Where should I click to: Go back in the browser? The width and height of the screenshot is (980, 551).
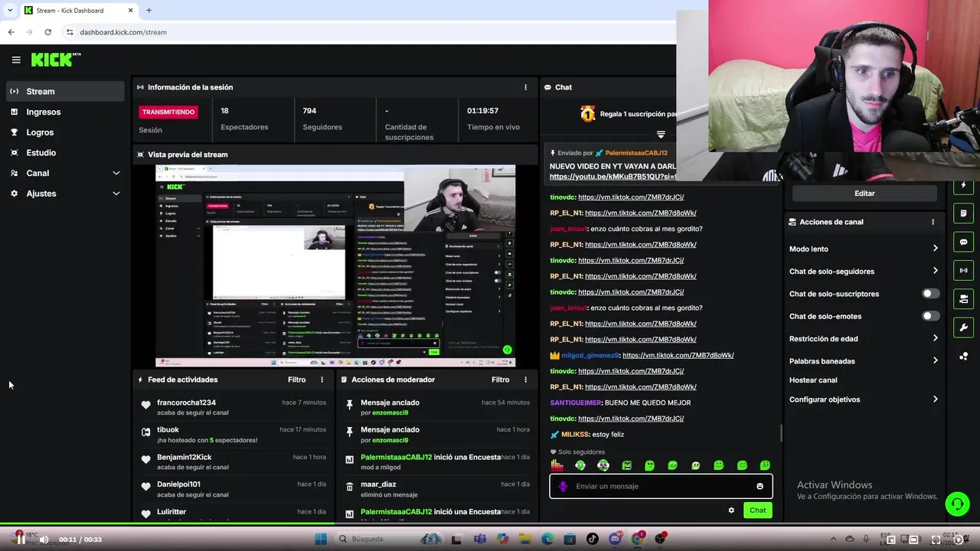click(x=11, y=32)
